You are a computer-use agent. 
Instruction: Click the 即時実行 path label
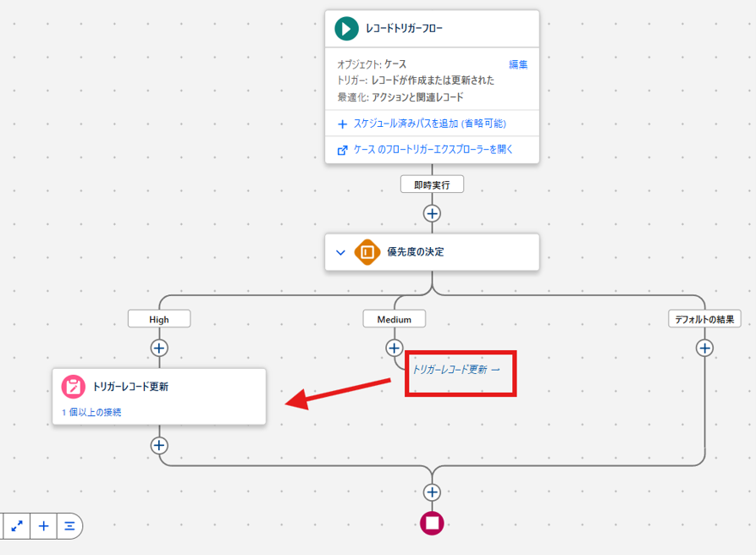[x=432, y=185]
